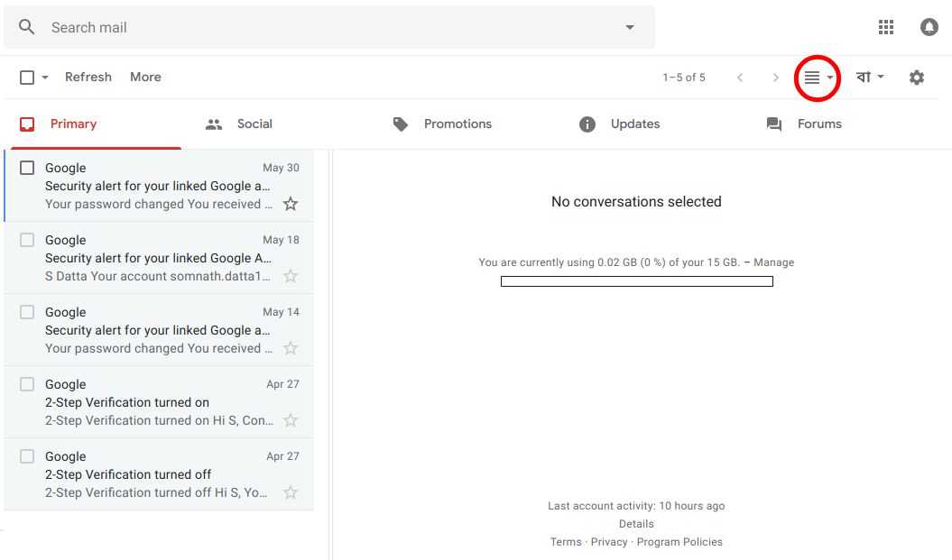Star the May 30 security alert email
The image size is (952, 560).
(x=291, y=204)
